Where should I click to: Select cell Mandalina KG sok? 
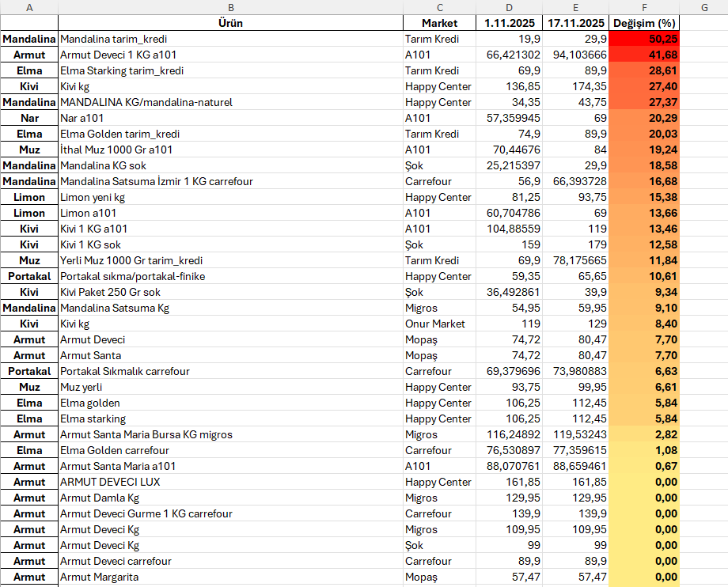click(x=231, y=165)
